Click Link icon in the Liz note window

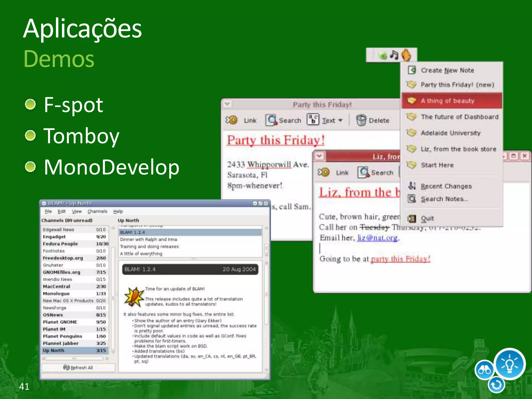[323, 172]
